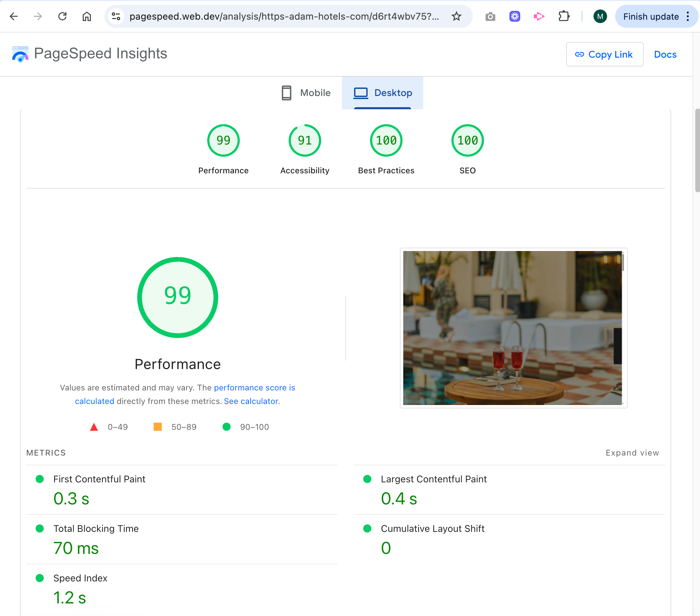This screenshot has height=616, width=700.
Task: Click the camera screenshot extension icon
Action: point(490,16)
